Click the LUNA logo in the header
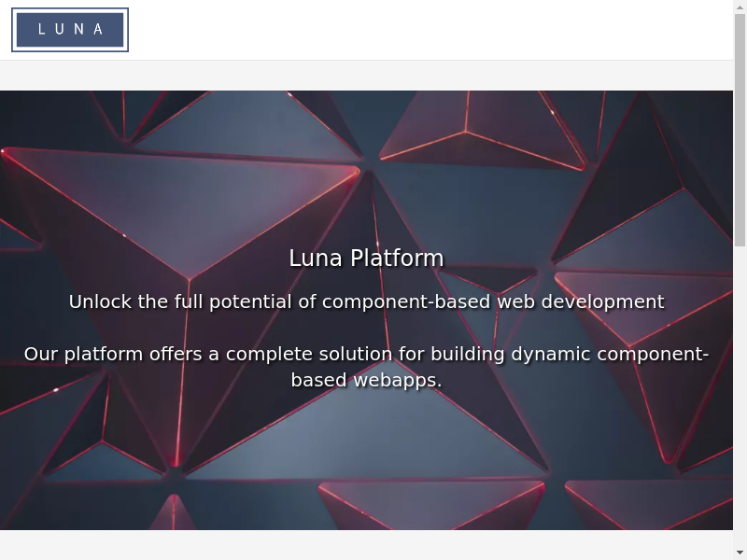The width and height of the screenshot is (747, 560). 70,30
